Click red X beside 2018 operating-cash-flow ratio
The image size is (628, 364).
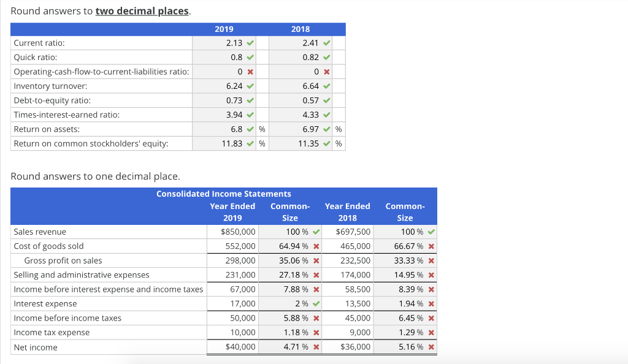[x=327, y=72]
